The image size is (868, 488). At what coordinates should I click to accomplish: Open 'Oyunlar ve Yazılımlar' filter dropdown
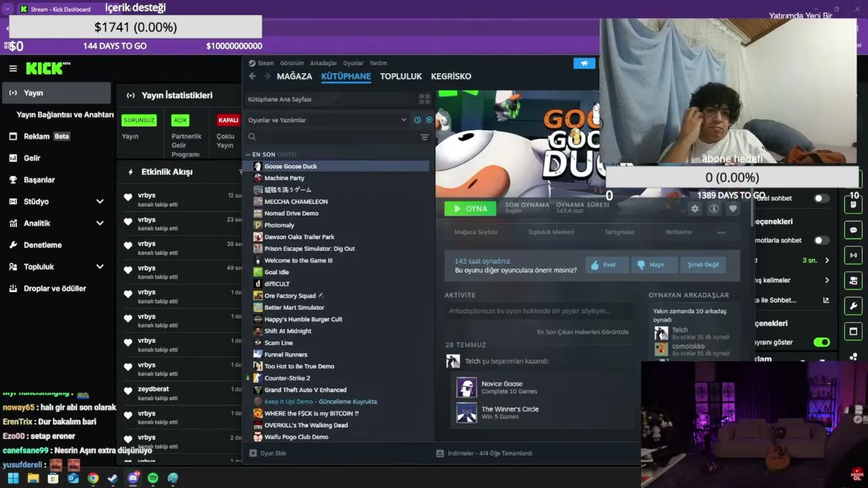[328, 120]
